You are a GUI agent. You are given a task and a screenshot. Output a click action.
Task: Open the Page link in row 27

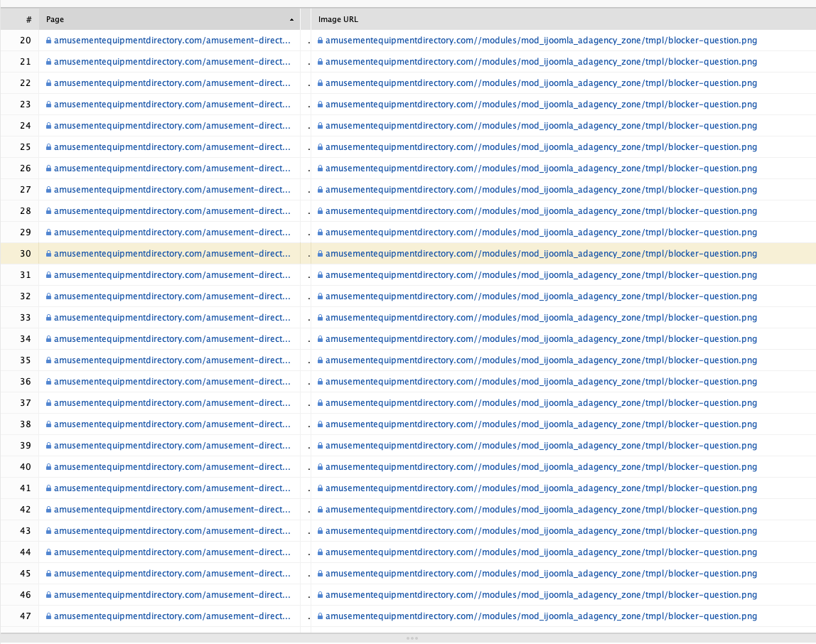point(172,190)
